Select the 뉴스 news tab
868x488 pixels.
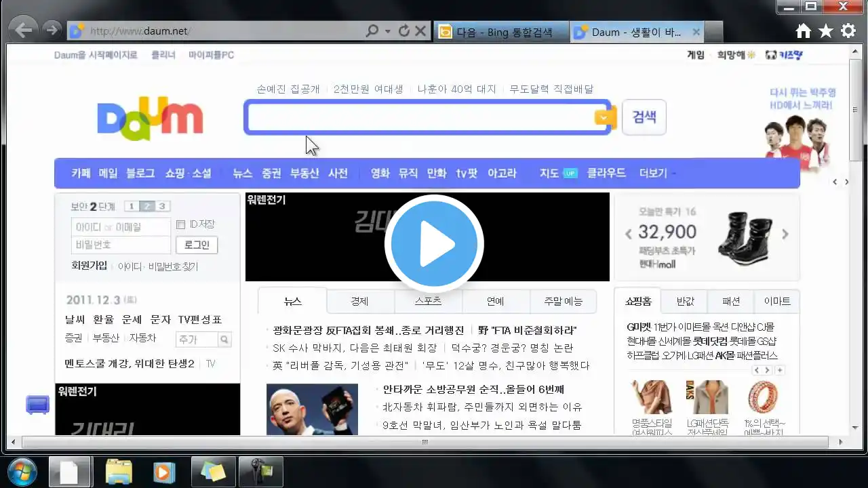pos(293,301)
